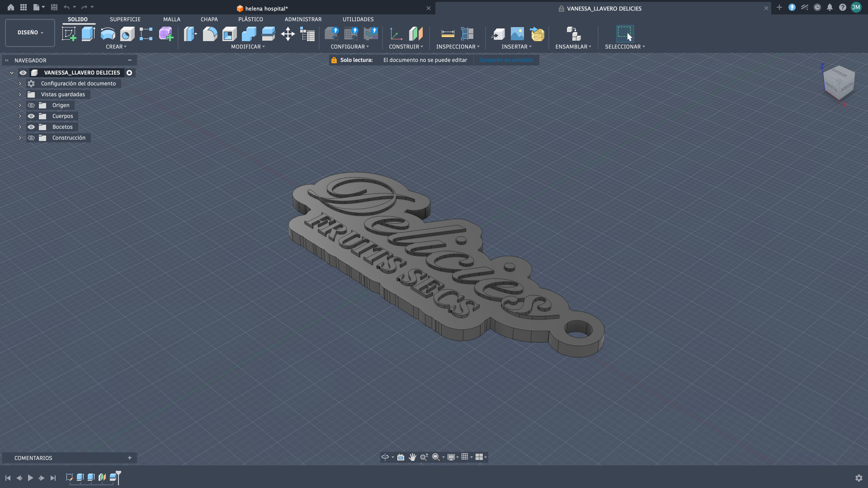Switch to the UTILIDADES tab
The width and height of the screenshot is (868, 488).
click(x=358, y=19)
